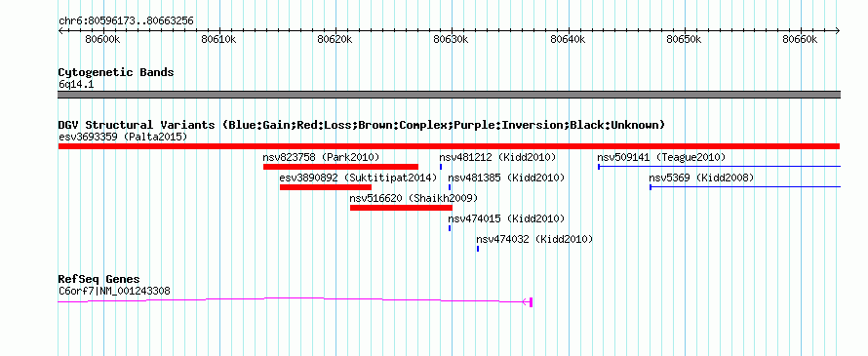
Task: Open the nsv823758 (Park2010) variant label
Action: (x=321, y=157)
